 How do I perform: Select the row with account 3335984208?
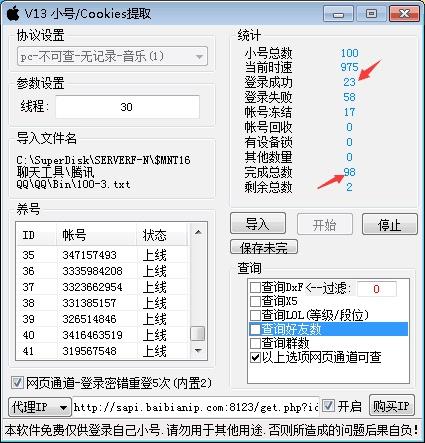103,271
